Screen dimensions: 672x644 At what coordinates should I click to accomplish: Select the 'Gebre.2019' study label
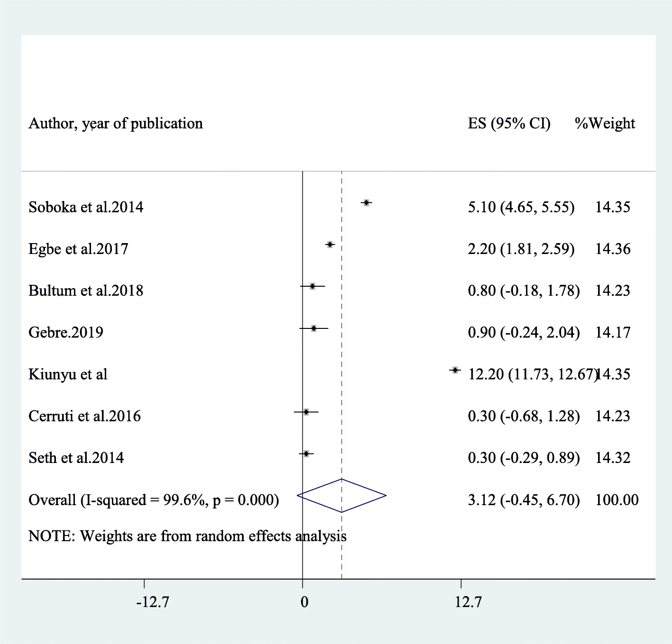tap(66, 332)
